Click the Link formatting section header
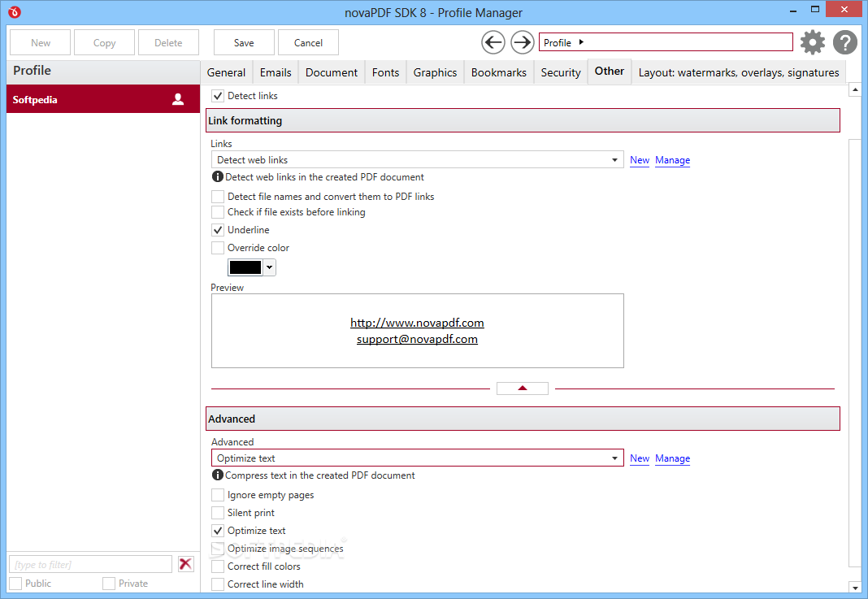The image size is (868, 599). (523, 120)
